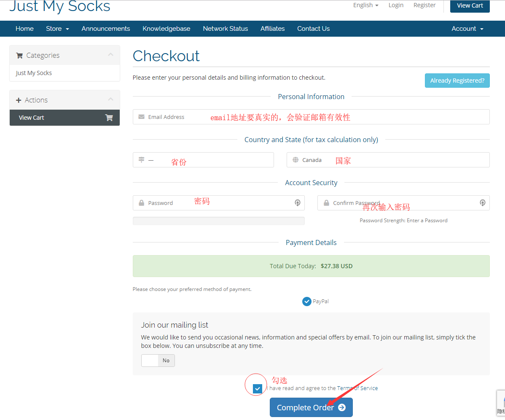
Task: Click into the Email Address input field
Action: (311, 117)
